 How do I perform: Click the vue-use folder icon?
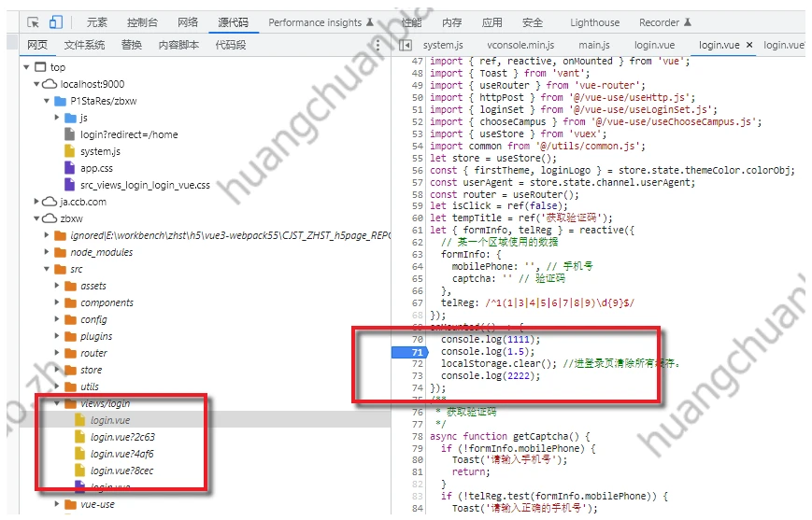70,504
